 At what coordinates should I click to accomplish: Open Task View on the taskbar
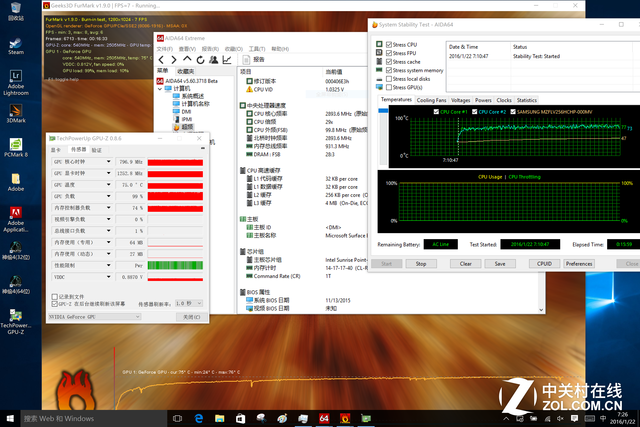(177, 418)
